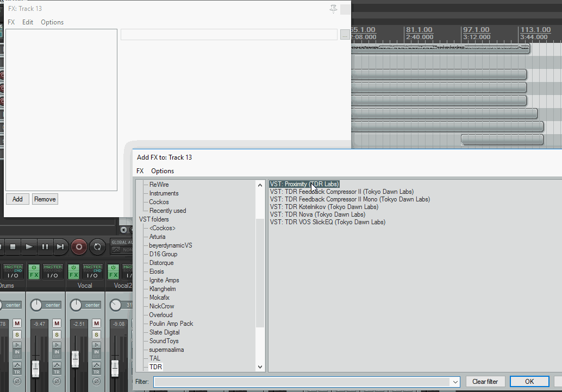
Task: Pin the FX: Track 13 window
Action: pos(333,9)
